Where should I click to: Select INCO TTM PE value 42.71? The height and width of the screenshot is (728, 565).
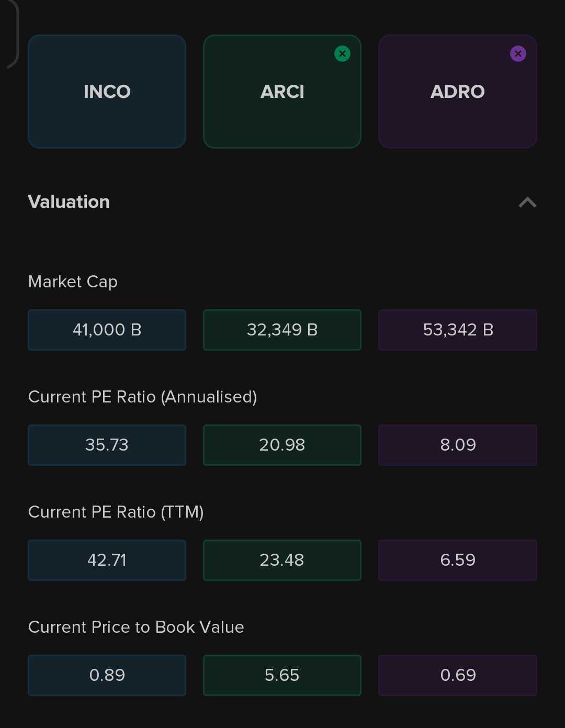107,560
